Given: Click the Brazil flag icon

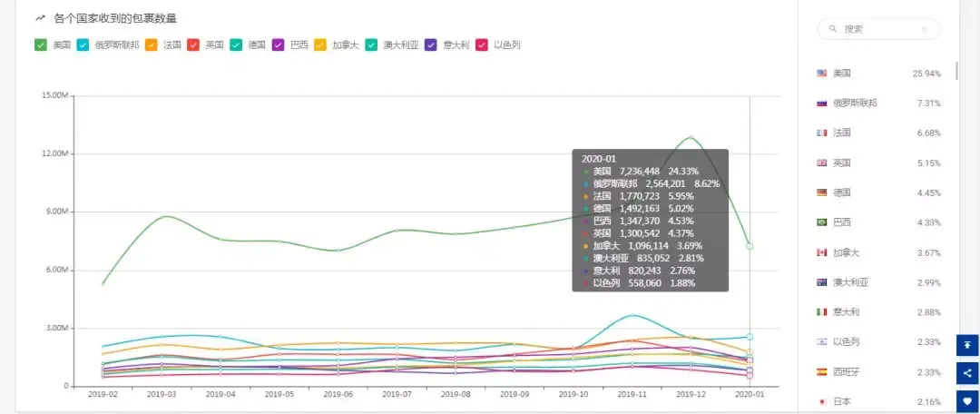Looking at the screenshot, I should [x=822, y=222].
